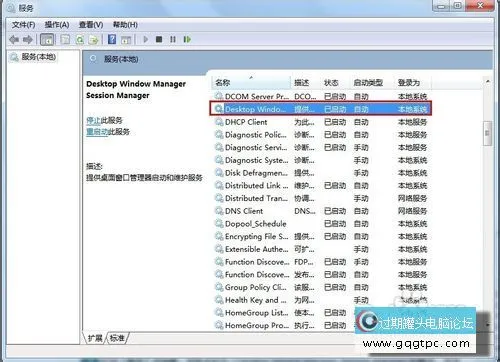Toggle the show/hide console tree icon
This screenshot has height=362, width=500.
click(47, 40)
